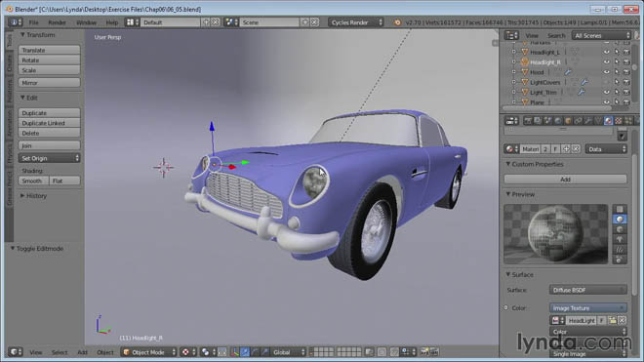Open the File menu
Screen dimensions: 644x362
click(x=34, y=22)
